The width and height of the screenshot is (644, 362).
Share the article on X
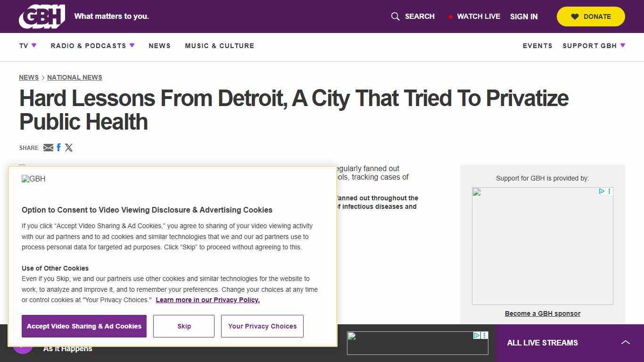click(x=69, y=147)
